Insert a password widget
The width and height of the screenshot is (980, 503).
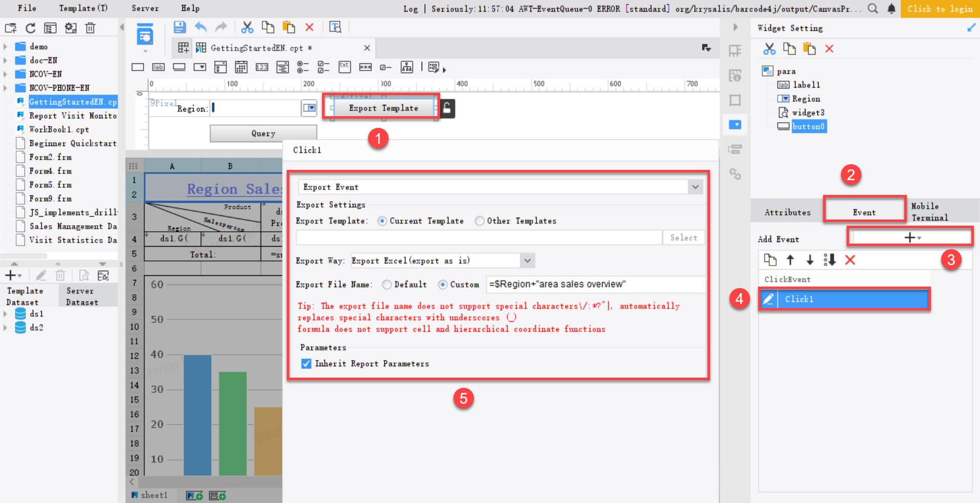(x=366, y=67)
